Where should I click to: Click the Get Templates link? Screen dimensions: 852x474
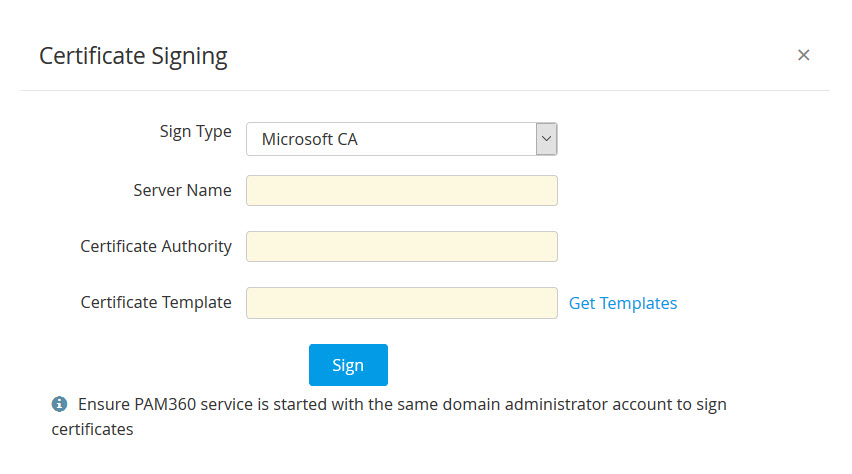click(622, 303)
